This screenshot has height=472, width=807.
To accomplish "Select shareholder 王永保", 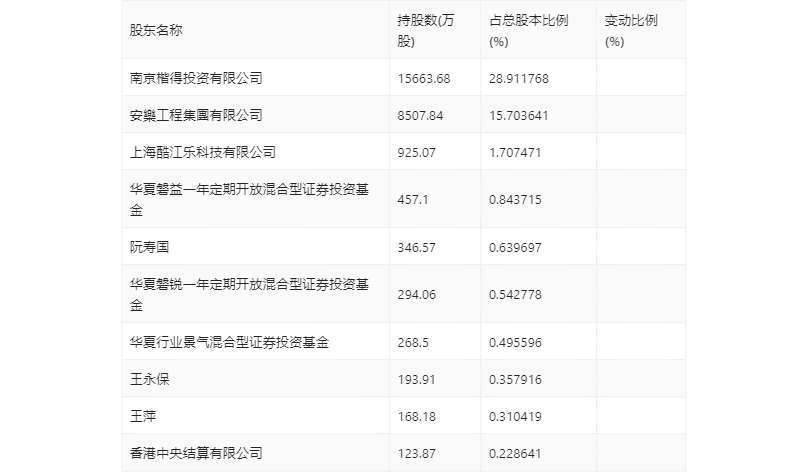I will point(149,379).
